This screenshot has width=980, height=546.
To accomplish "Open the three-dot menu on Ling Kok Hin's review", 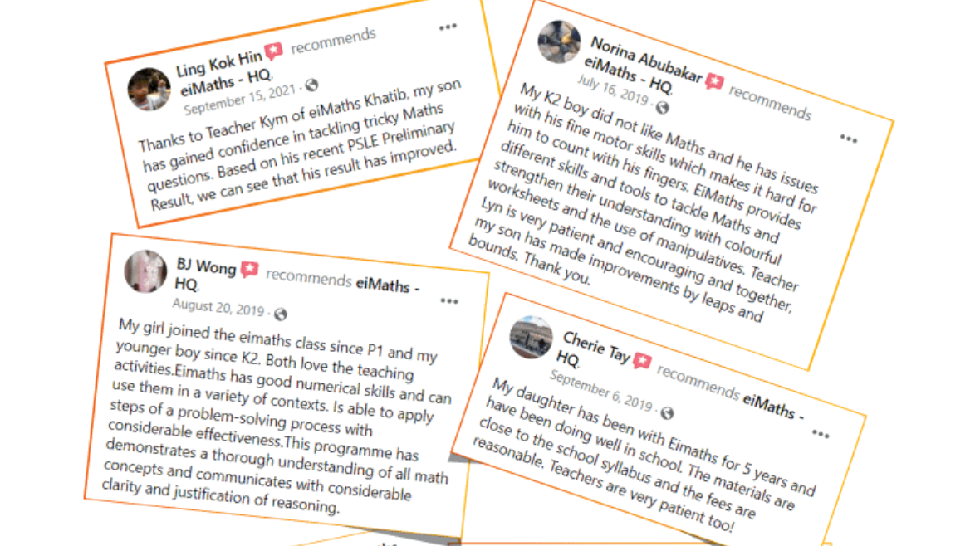I will [x=448, y=27].
